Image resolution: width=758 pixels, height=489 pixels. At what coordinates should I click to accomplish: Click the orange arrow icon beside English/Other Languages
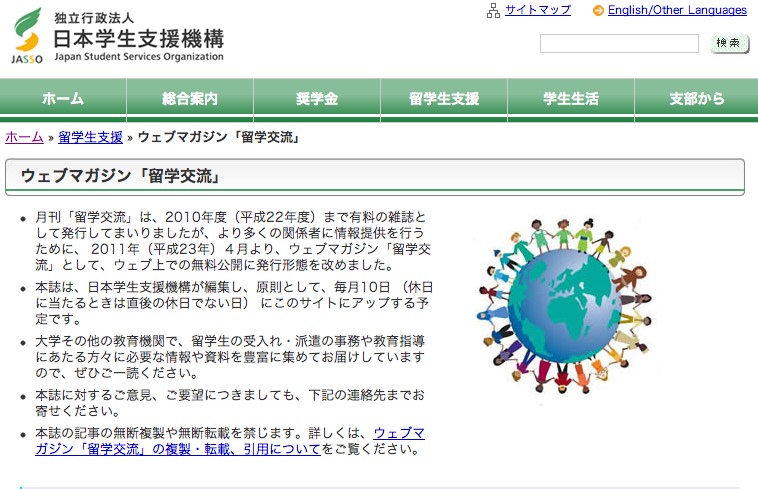coord(598,11)
